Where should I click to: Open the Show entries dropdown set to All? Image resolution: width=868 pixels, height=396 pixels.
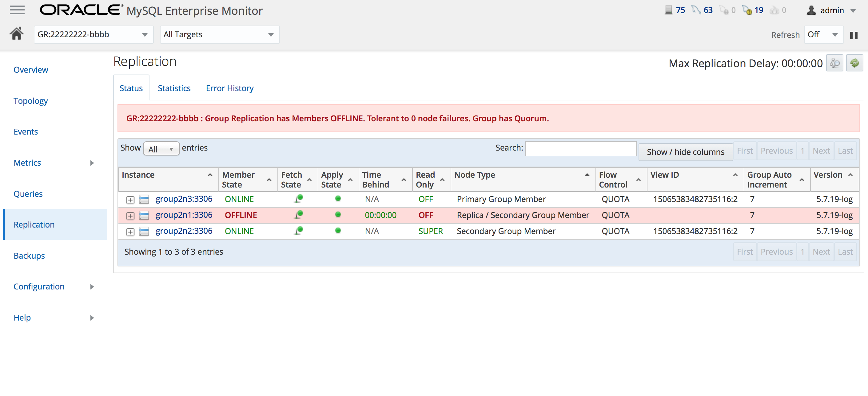coord(161,149)
